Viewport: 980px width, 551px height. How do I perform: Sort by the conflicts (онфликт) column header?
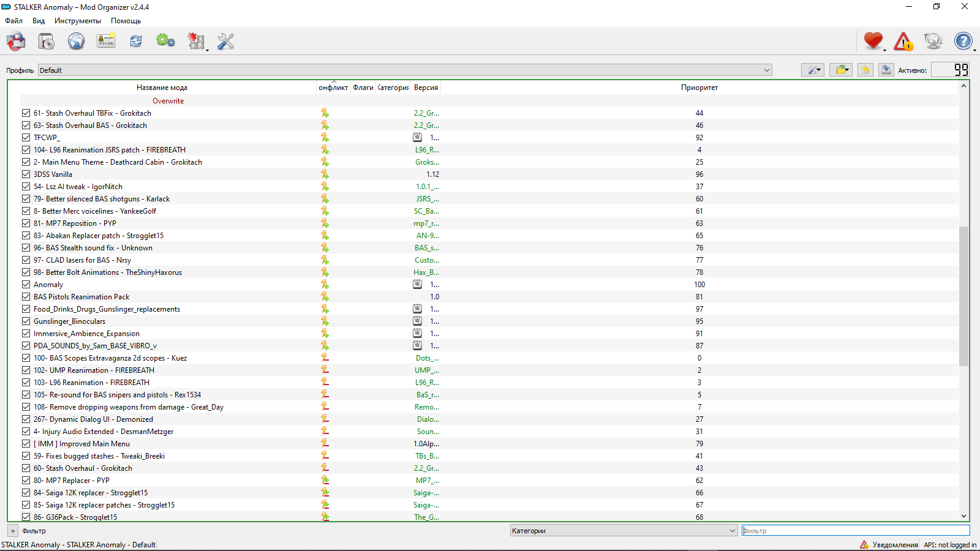tap(333, 88)
